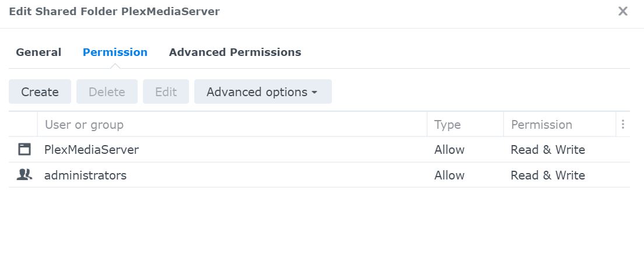Viewport: 644px width, 257px height.
Task: Click the PlexMediaServer application icon
Action: coord(24,150)
